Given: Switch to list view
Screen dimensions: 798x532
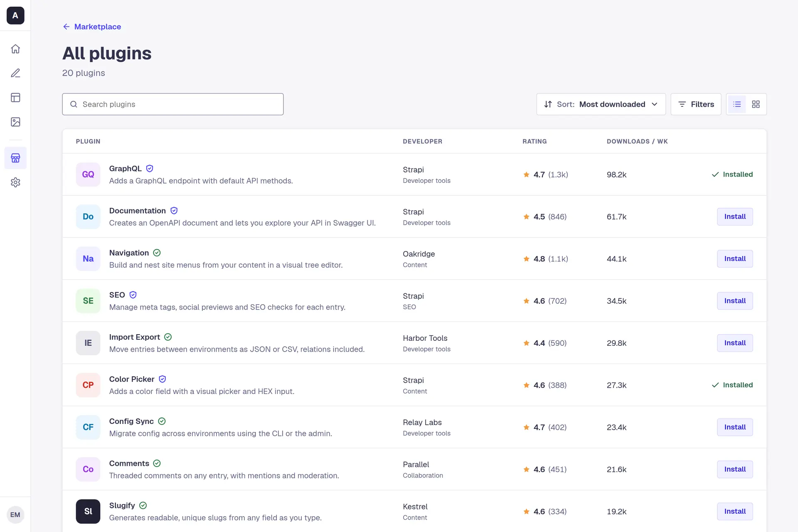Looking at the screenshot, I should click(x=737, y=104).
